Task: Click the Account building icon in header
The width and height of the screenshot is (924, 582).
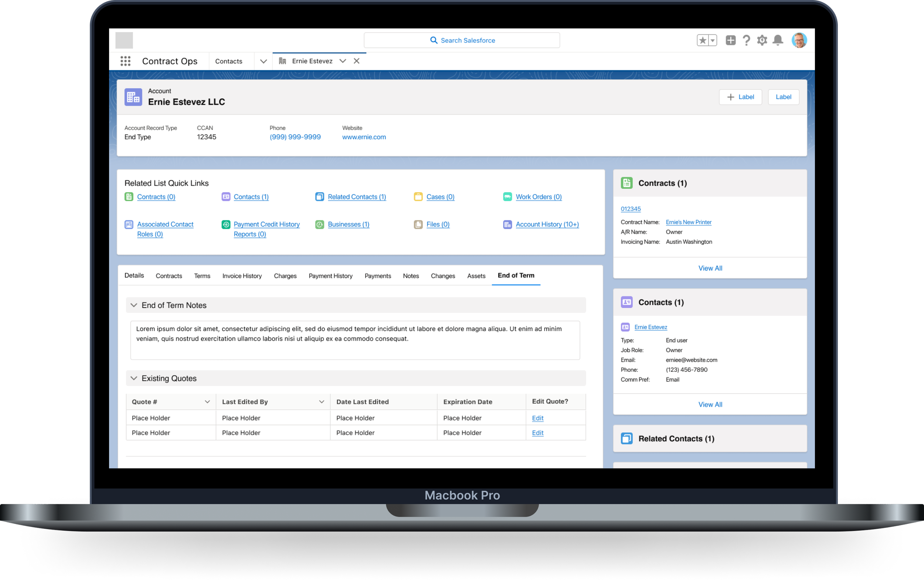Action: point(133,97)
